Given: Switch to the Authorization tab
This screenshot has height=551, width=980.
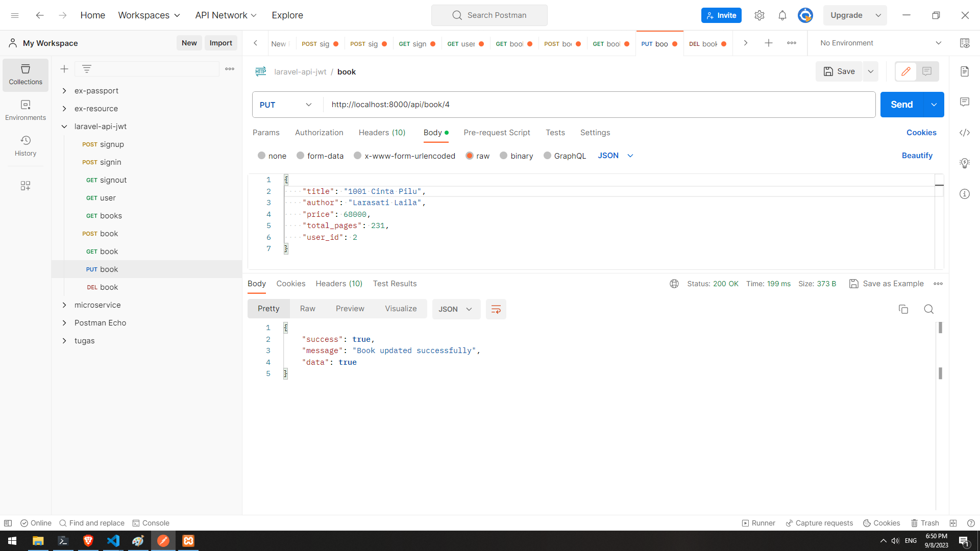Looking at the screenshot, I should coord(319,133).
